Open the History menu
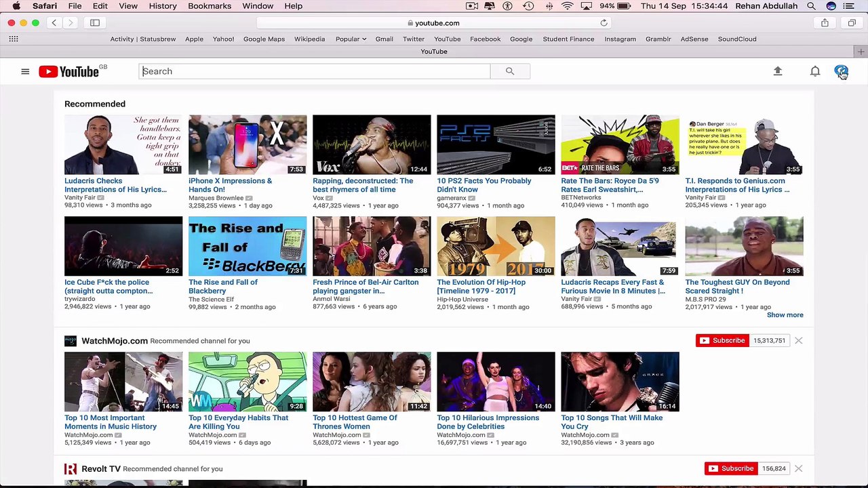Screen dimensions: 868x488 click(x=163, y=6)
